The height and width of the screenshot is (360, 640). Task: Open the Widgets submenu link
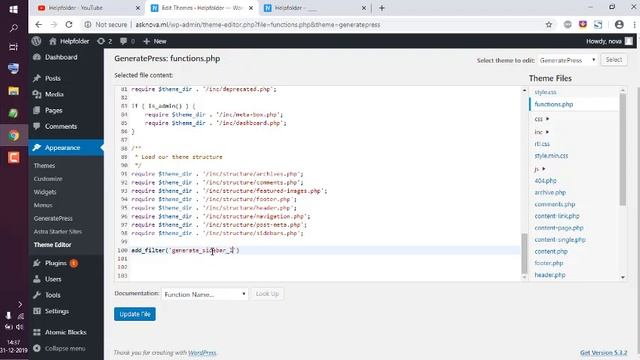[45, 192]
